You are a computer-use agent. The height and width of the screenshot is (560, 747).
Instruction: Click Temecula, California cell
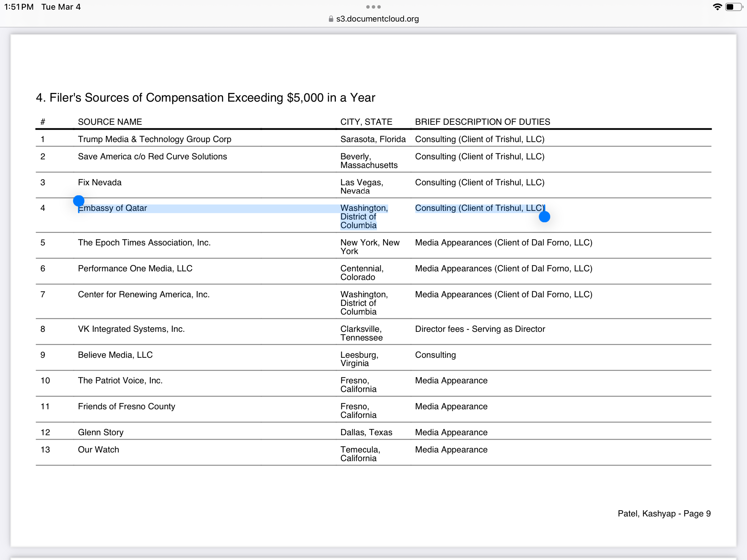click(360, 454)
